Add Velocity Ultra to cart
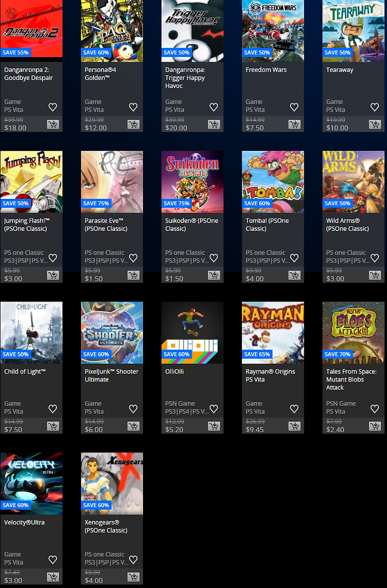Viewport: 387px width, 588px height. (53, 577)
